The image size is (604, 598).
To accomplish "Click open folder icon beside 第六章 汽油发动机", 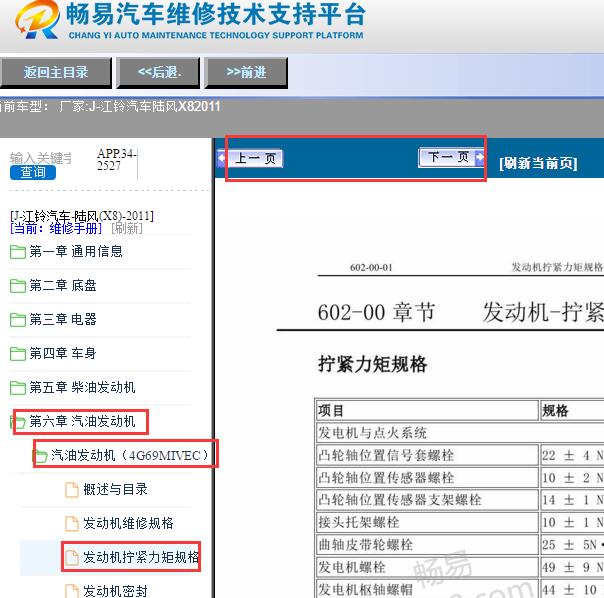I will [18, 422].
